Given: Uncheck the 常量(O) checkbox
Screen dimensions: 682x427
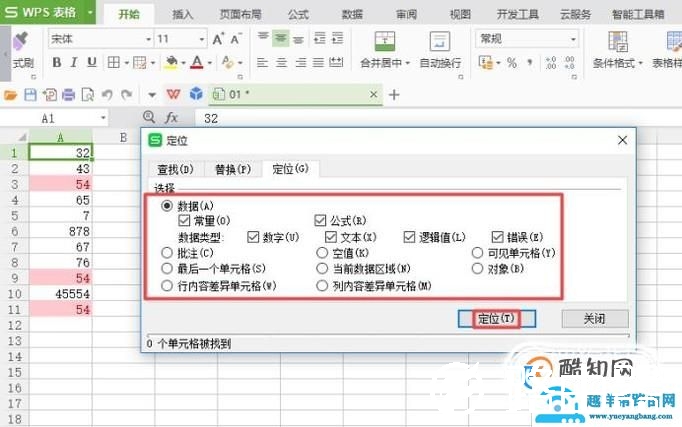Looking at the screenshot, I should click(x=184, y=220).
